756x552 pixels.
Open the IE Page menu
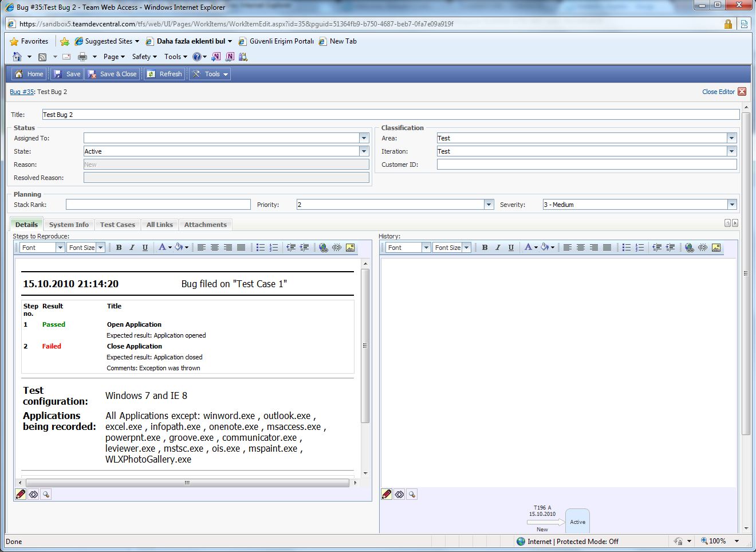[x=114, y=57]
